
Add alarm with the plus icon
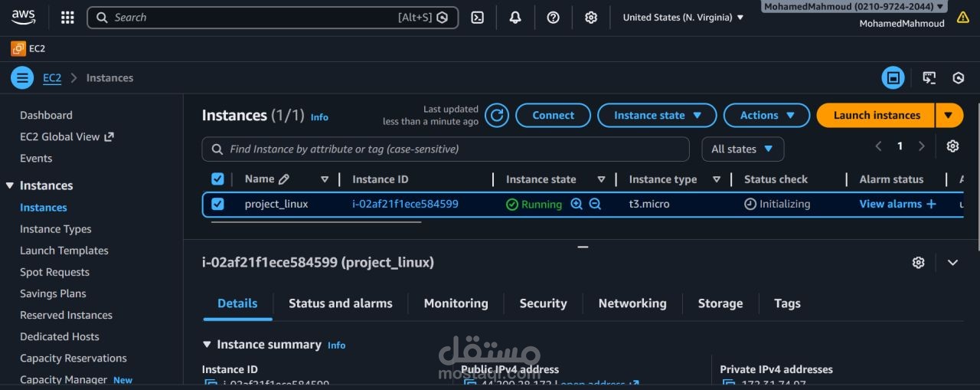coord(931,204)
